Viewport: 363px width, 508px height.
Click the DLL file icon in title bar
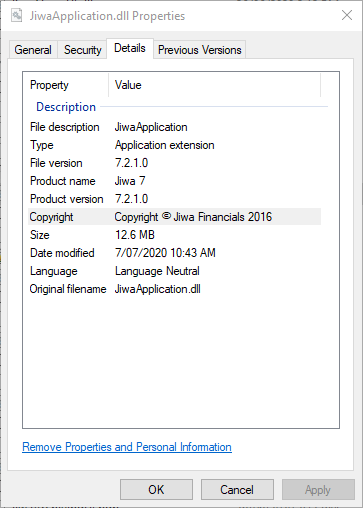[16, 15]
